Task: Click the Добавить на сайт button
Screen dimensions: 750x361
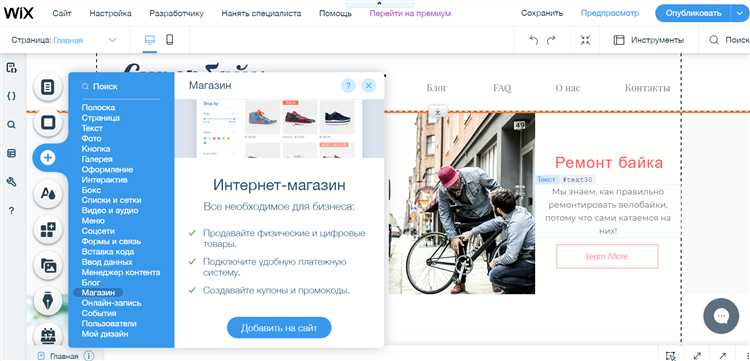Action: [x=279, y=328]
